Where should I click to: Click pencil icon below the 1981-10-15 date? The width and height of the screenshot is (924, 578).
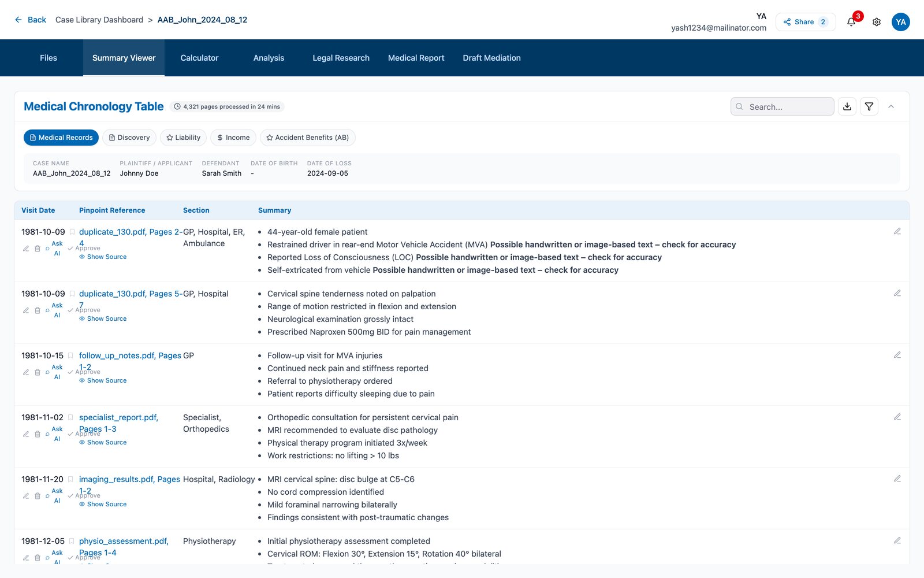point(26,372)
